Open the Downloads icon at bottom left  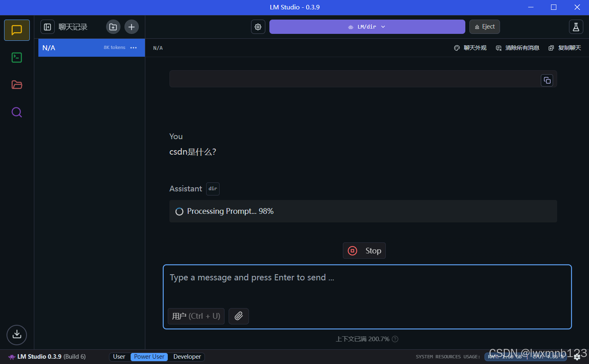pos(17,335)
